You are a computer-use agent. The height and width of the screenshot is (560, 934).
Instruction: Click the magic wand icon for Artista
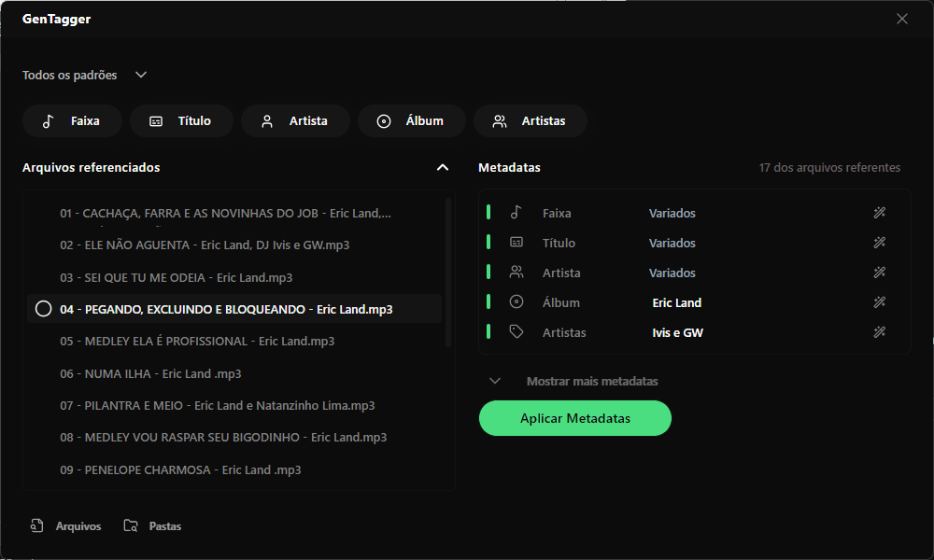pos(879,273)
